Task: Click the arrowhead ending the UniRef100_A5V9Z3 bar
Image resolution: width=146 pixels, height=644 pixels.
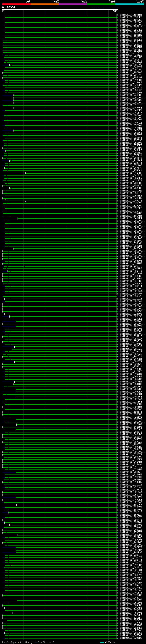Action: 117,296
